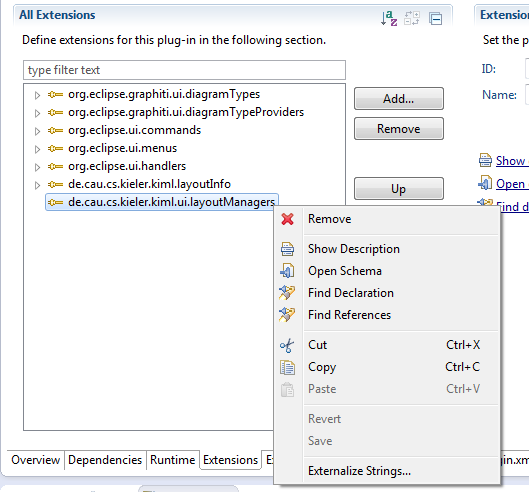This screenshot has width=529, height=492.
Task: Click the extension icon beside de.cau.cs.kieler.kiml.ui.layoutManagers
Action: point(55,202)
